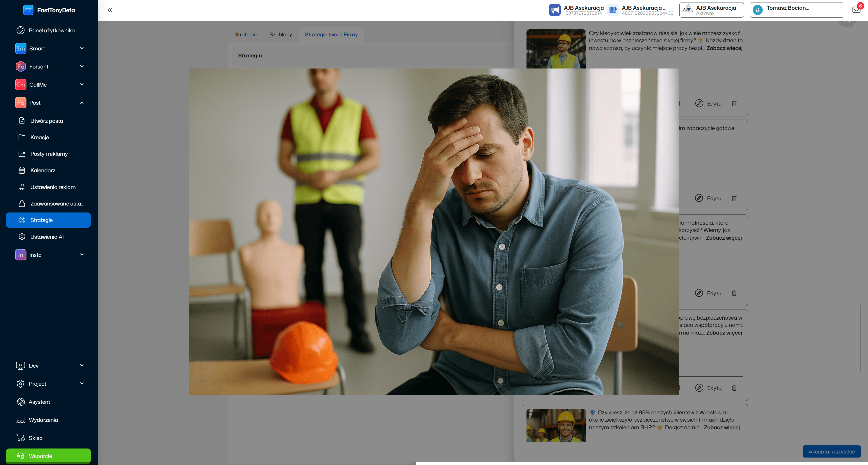This screenshot has width=868, height=465.
Task: Switch to the Szablony tab
Action: pos(281,35)
